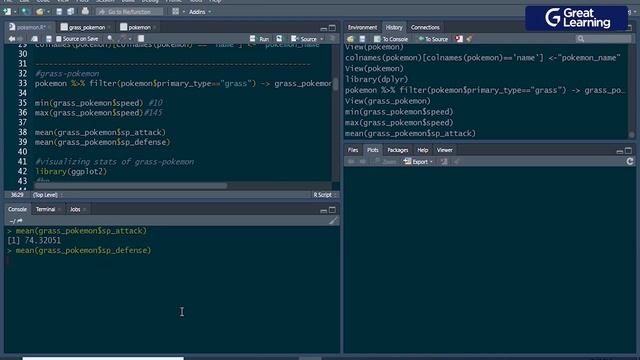Image resolution: width=640 pixels, height=360 pixels.
Task: Open the Export dropdown in Plots pane
Action: (x=418, y=162)
